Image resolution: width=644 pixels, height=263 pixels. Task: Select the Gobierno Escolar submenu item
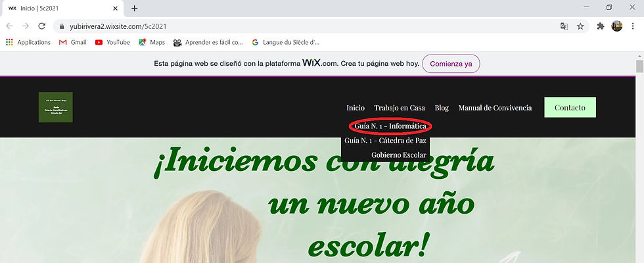click(398, 155)
